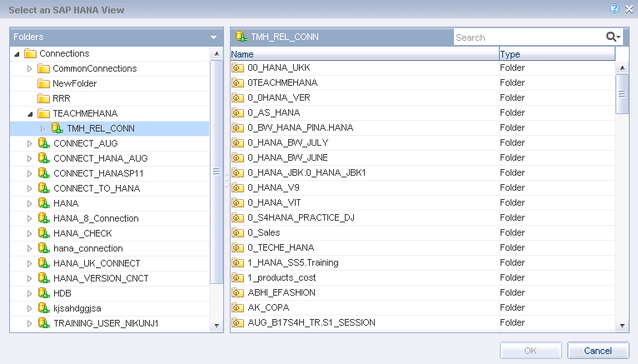Select the 0_HANA_JBK.0_HANA_JBK1 row
The image size is (638, 364).
point(423,172)
